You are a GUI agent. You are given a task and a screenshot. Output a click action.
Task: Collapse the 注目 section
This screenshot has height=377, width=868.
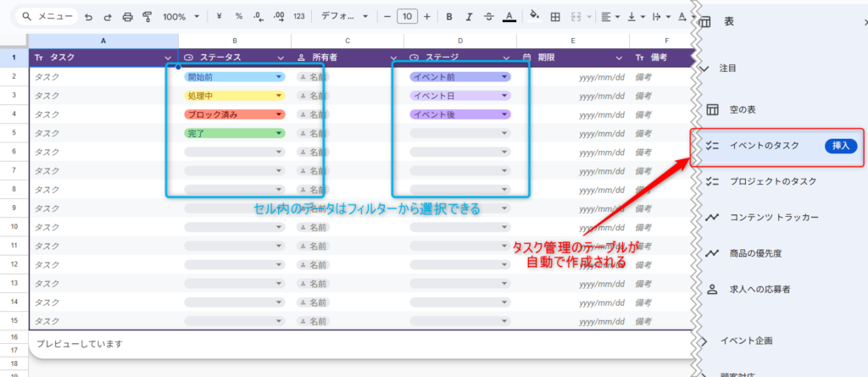703,68
